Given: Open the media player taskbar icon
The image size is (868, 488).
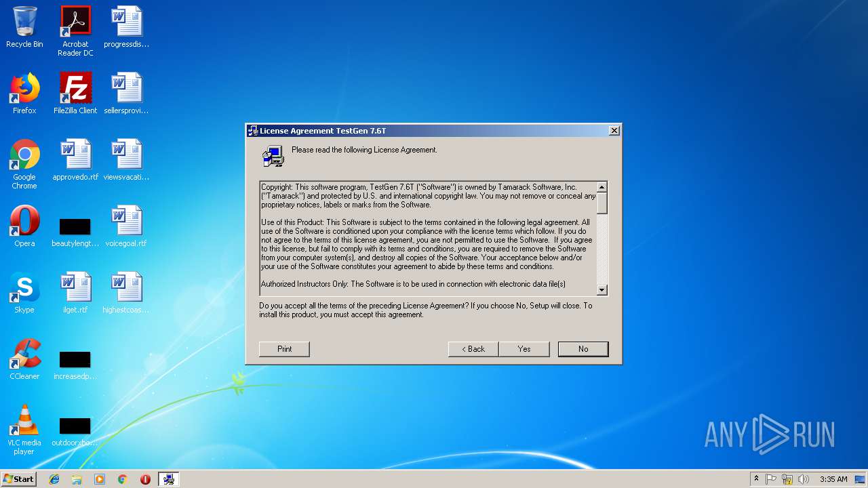Looking at the screenshot, I should pos(100,479).
